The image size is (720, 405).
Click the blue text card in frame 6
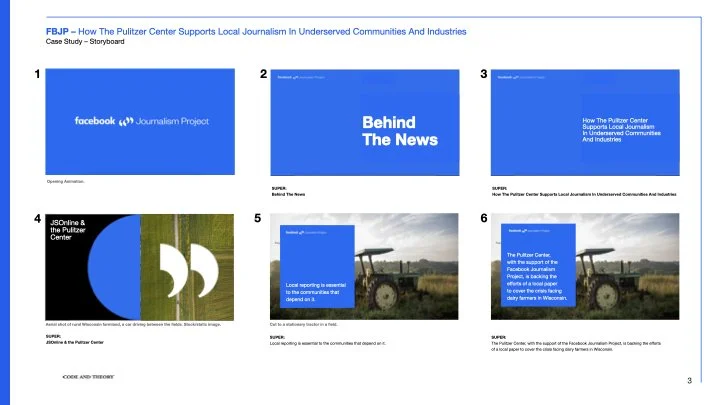(x=538, y=265)
